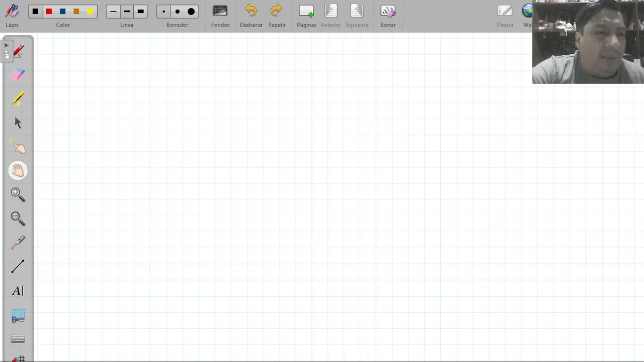Viewport: 644px width, 362px height.
Task: Pick the black color swatch
Action: tap(35, 12)
